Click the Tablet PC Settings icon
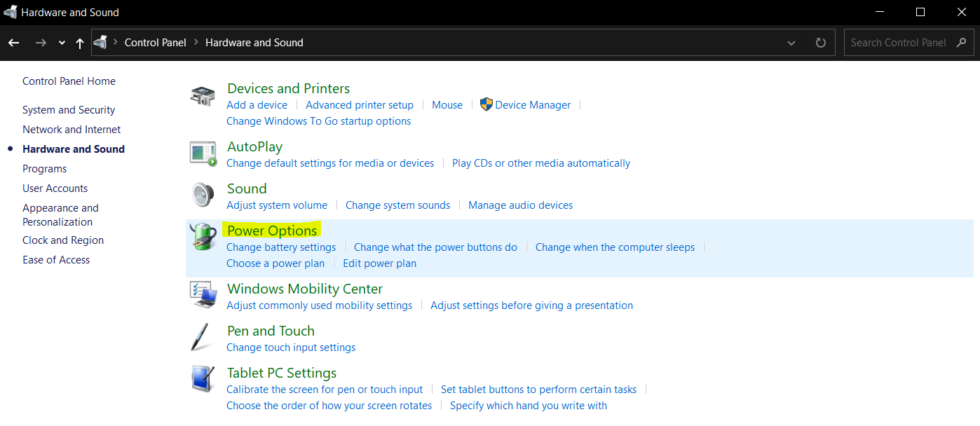980x426 pixels. pyautogui.click(x=203, y=380)
